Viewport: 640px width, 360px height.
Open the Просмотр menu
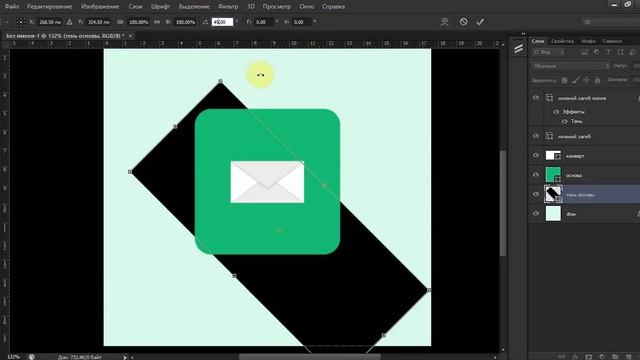click(x=277, y=7)
